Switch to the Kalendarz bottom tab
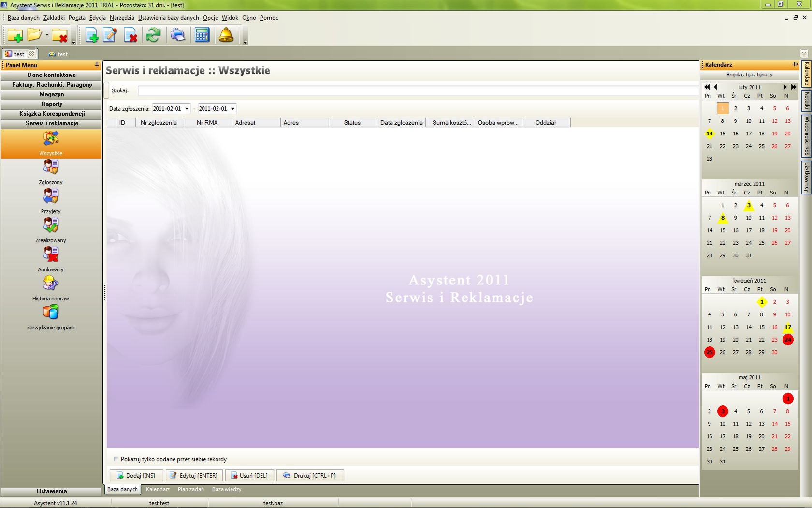Image resolution: width=812 pixels, height=508 pixels. [158, 489]
